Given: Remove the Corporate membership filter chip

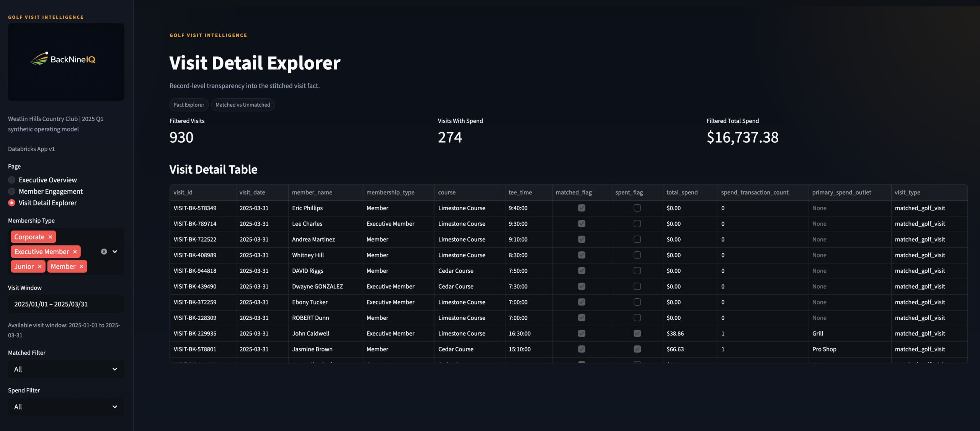Looking at the screenshot, I should pos(50,237).
